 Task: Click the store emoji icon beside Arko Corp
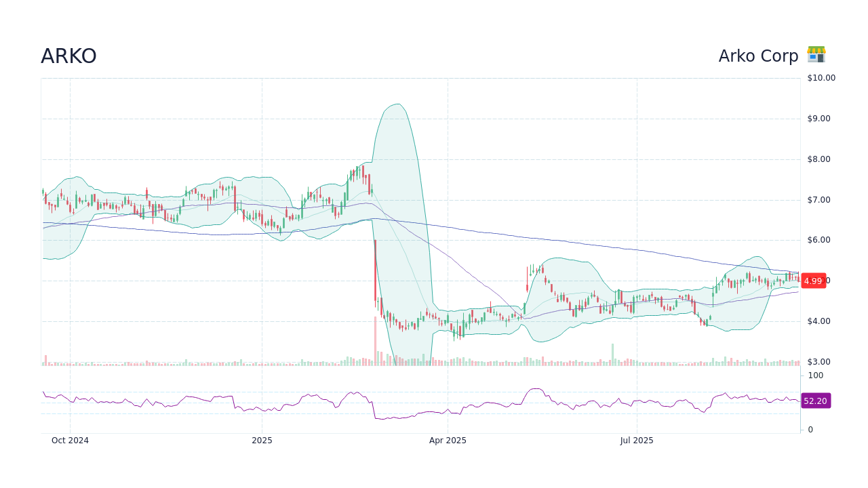click(816, 55)
